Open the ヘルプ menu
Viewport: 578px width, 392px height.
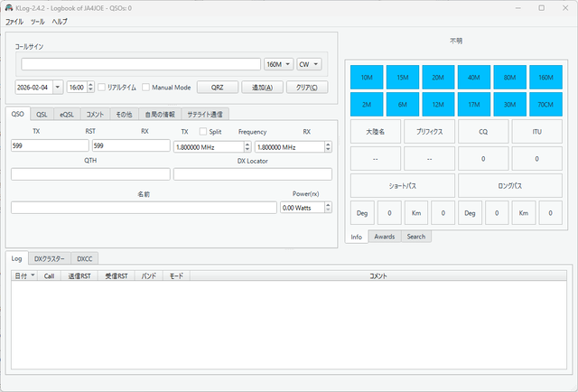tap(60, 22)
